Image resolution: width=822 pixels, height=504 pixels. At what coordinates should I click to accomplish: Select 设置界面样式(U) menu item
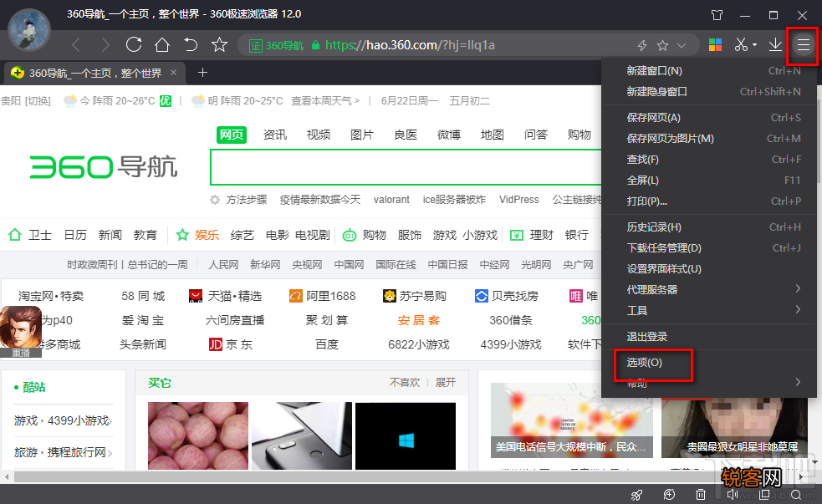pos(709,269)
